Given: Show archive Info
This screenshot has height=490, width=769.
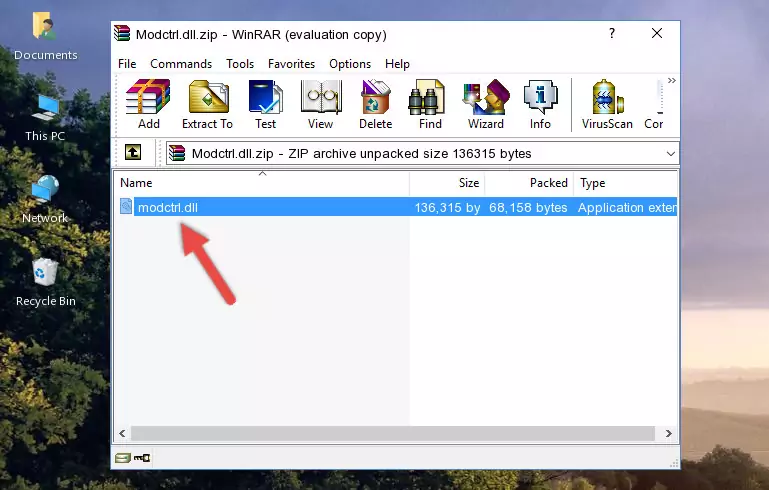Looking at the screenshot, I should (540, 104).
